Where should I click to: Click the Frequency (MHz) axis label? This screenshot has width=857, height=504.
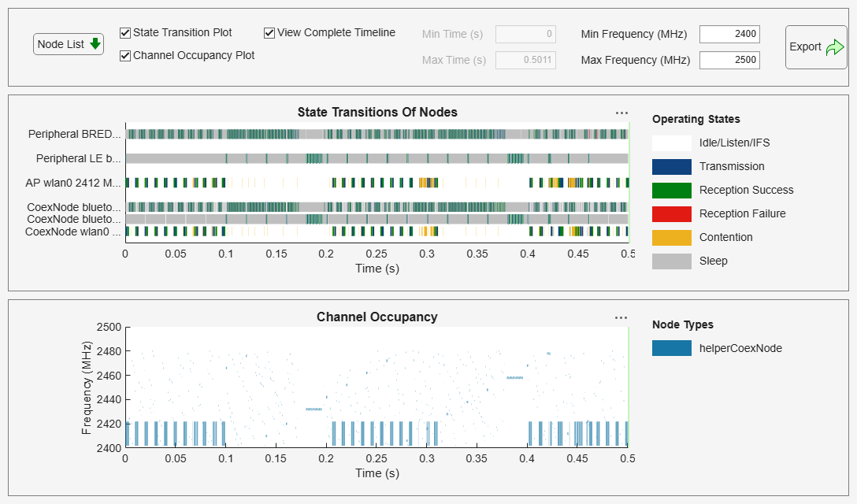click(86, 388)
